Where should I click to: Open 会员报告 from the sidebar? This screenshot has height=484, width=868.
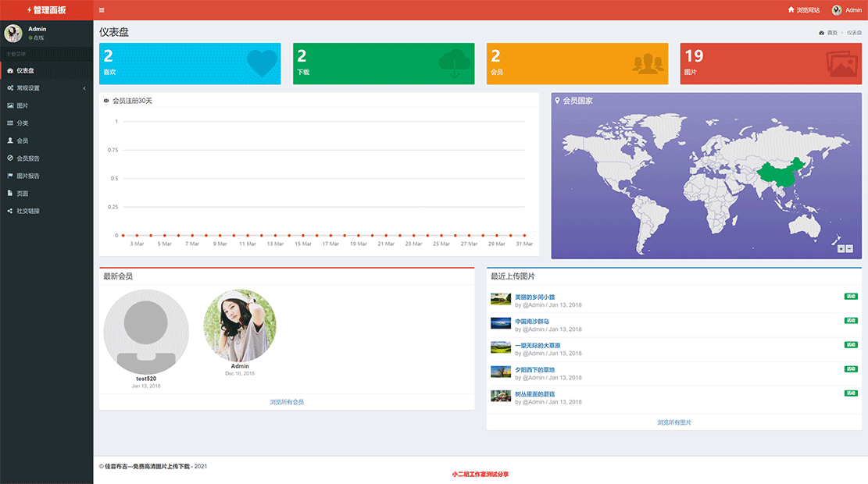coord(28,158)
